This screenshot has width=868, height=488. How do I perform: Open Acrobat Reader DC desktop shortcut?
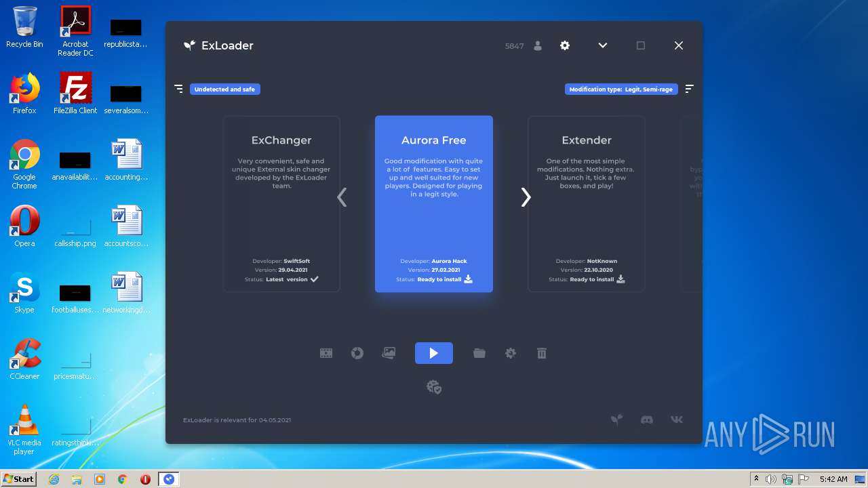(75, 31)
